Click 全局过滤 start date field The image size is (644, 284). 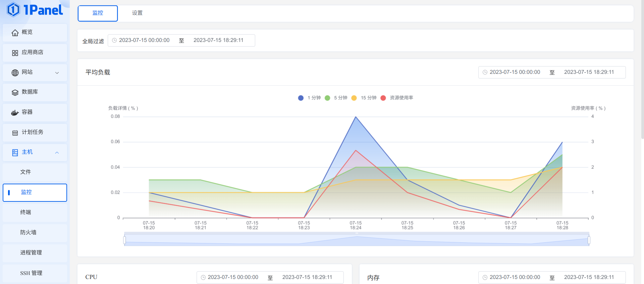point(144,40)
